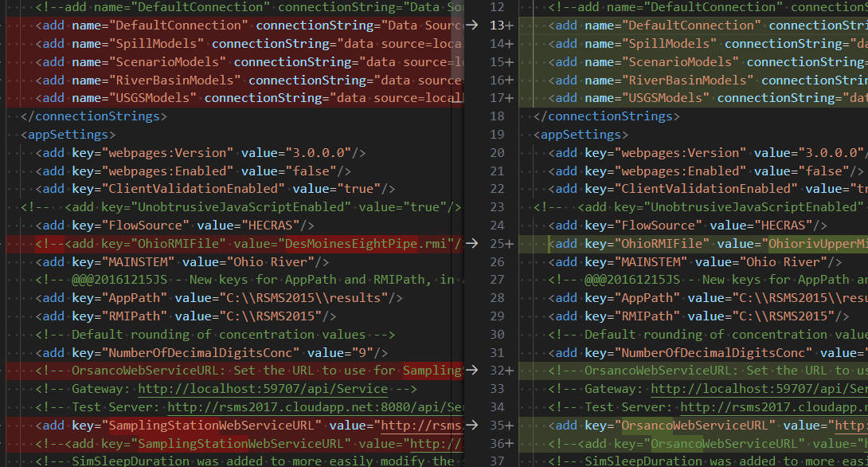Click "ScenarioModels" on line 15 in right pane
The width and height of the screenshot is (868, 467).
(x=680, y=62)
